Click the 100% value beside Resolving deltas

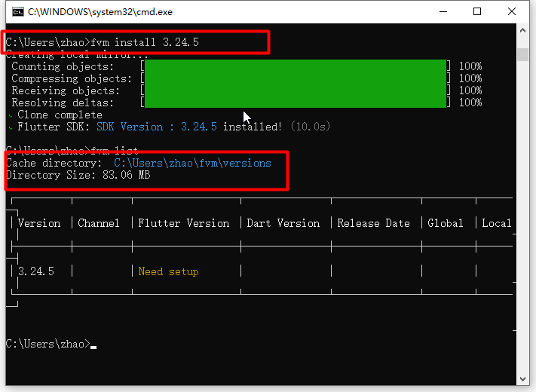pyautogui.click(x=470, y=103)
